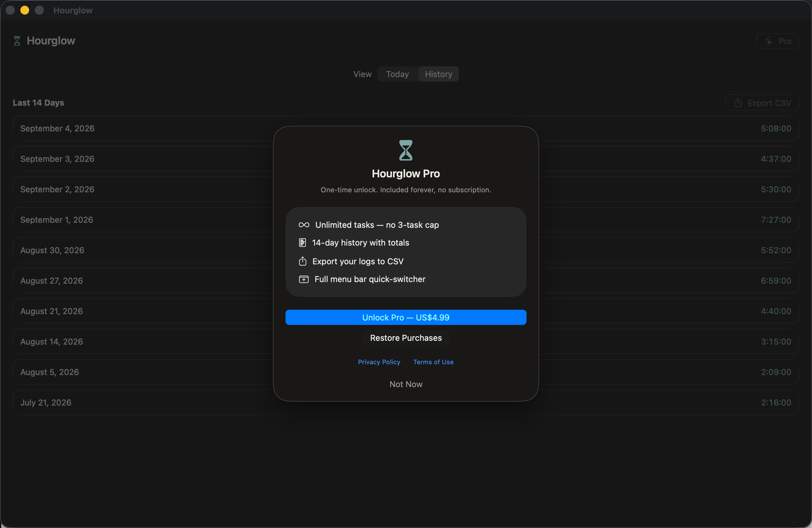Image resolution: width=812 pixels, height=528 pixels.
Task: Click the 2:16:00 total time
Action: [x=776, y=403]
